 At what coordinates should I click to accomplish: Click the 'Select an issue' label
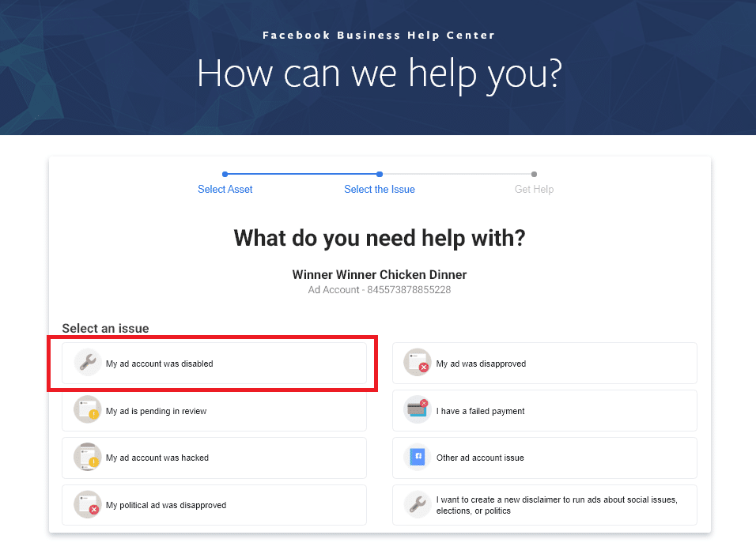pyautogui.click(x=106, y=328)
